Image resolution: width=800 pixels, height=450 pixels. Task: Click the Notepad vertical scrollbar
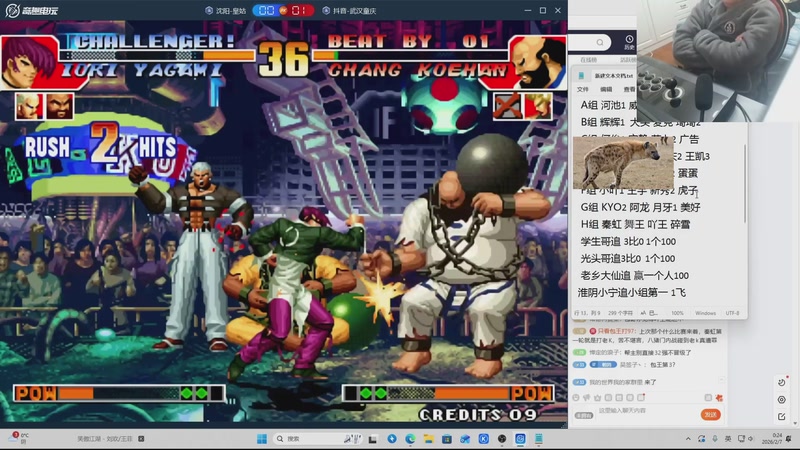745,184
